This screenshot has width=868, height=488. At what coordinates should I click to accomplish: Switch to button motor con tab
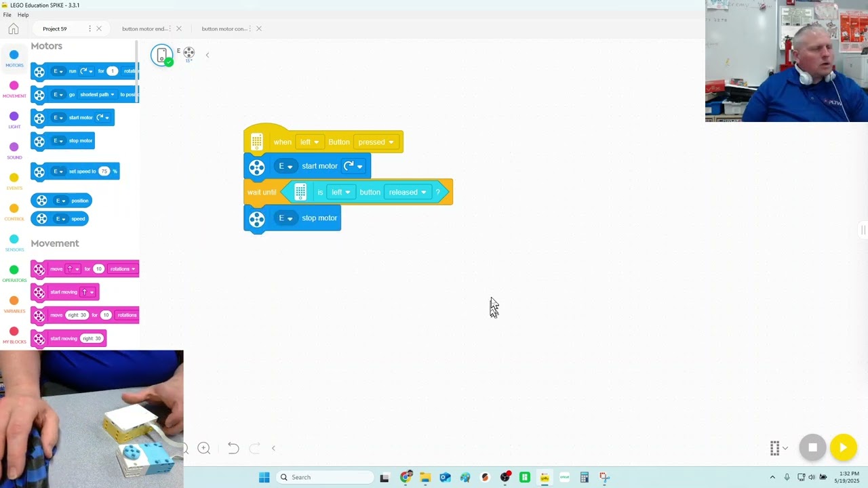tap(224, 28)
